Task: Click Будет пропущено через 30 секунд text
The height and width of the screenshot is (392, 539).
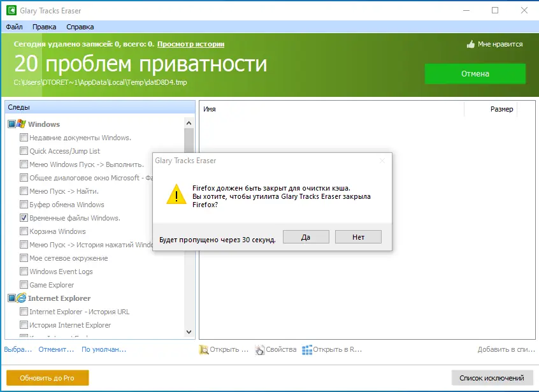Action: pyautogui.click(x=217, y=240)
